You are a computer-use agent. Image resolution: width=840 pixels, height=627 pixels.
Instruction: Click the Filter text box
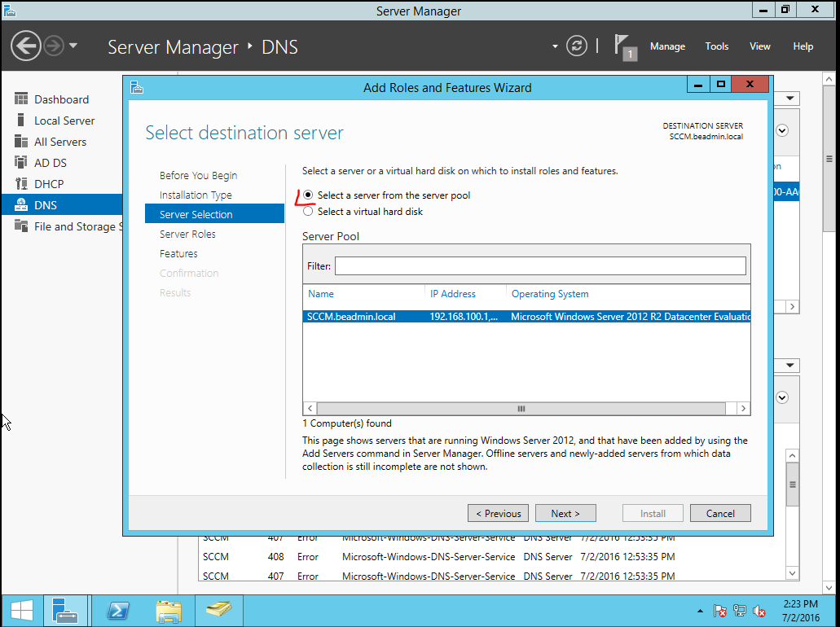point(540,266)
